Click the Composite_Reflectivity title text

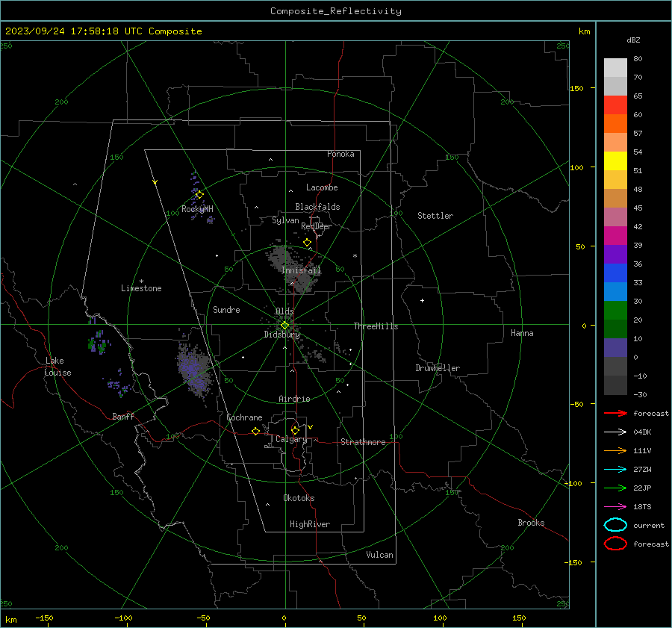click(x=336, y=11)
